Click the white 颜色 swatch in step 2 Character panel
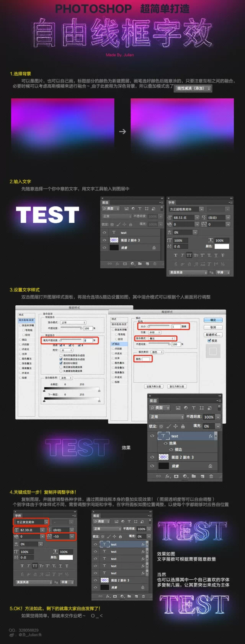The width and height of the screenshot is (245, 644). point(222,246)
